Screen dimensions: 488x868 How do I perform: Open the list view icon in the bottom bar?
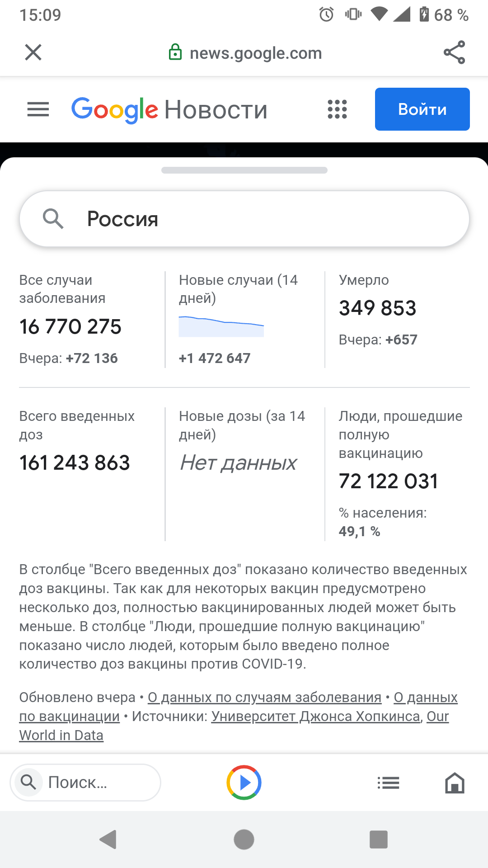click(x=388, y=783)
